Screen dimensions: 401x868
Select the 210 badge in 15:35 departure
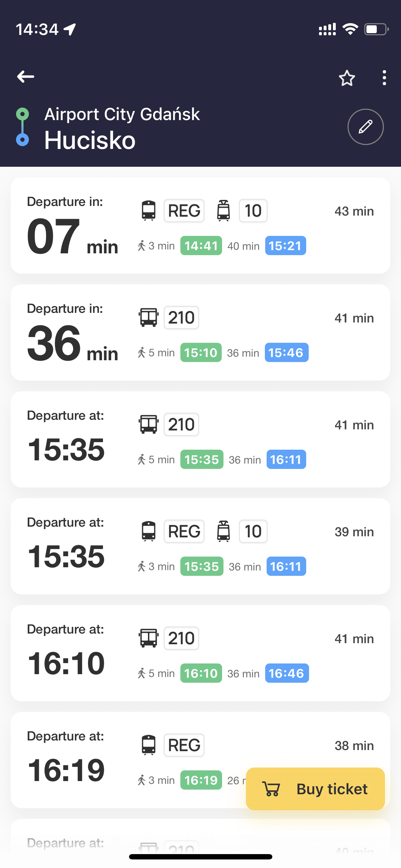[181, 424]
